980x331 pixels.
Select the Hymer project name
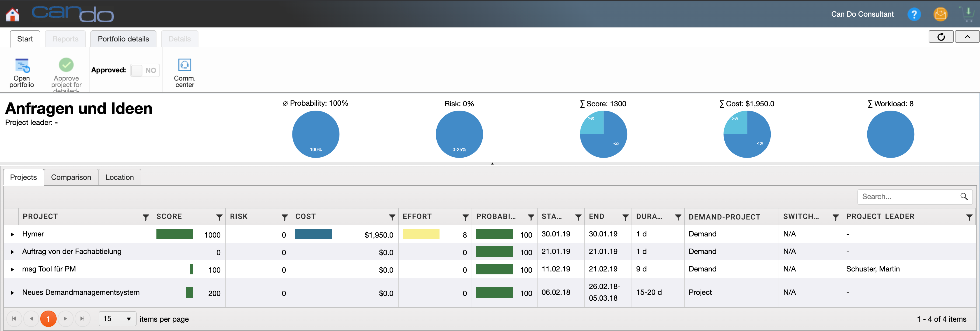point(33,234)
